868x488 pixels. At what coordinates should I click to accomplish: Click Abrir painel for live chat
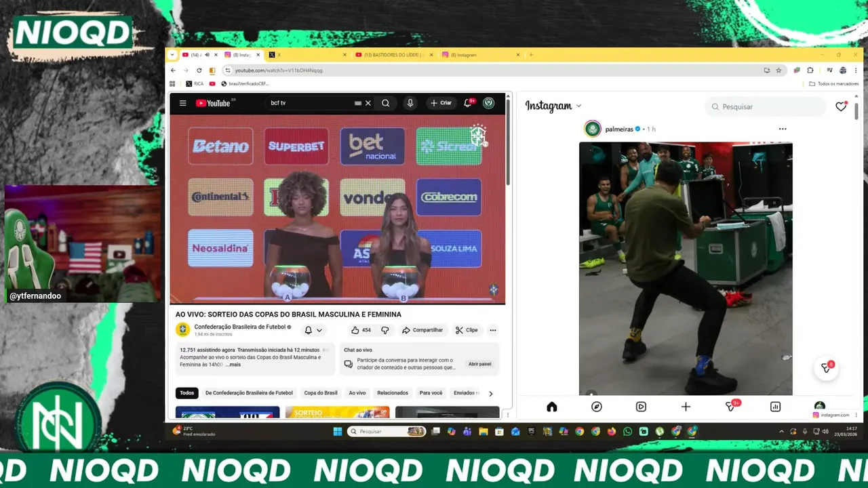pos(479,364)
